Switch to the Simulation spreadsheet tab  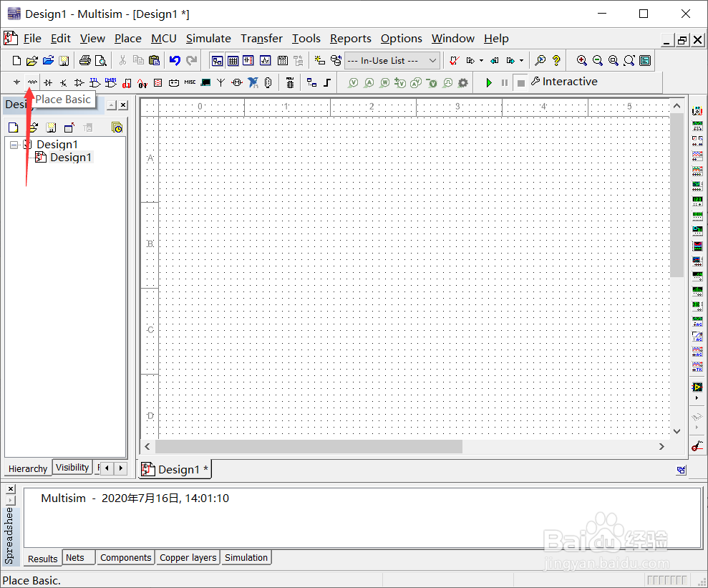246,558
